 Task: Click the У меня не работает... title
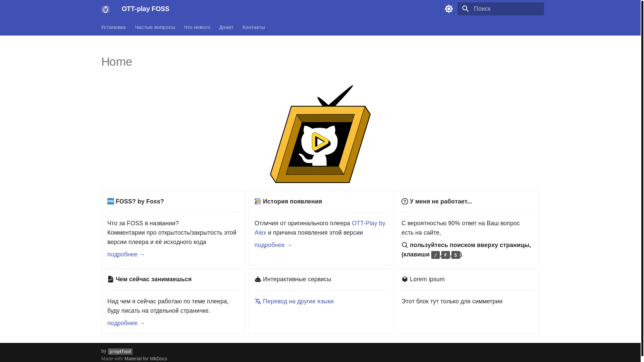441,201
